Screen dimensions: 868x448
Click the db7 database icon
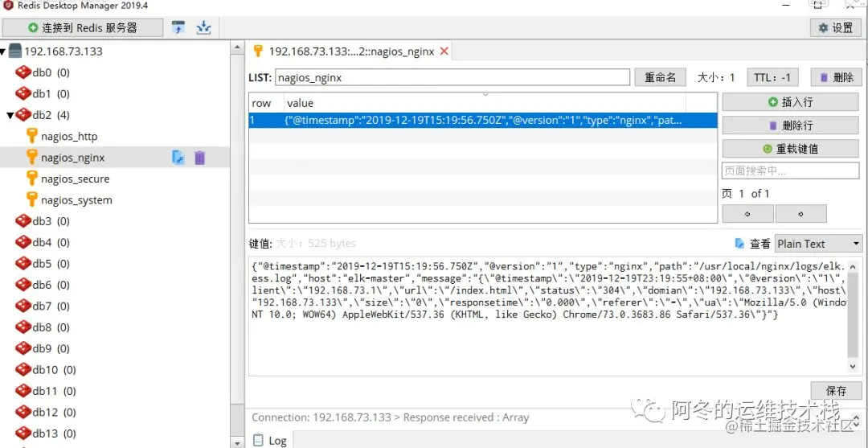click(x=23, y=306)
